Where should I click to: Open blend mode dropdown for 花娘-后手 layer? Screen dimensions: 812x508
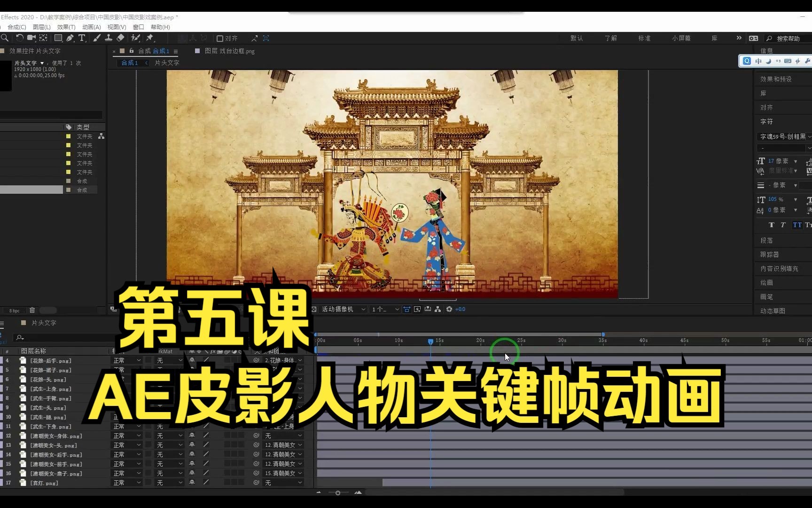(126, 360)
